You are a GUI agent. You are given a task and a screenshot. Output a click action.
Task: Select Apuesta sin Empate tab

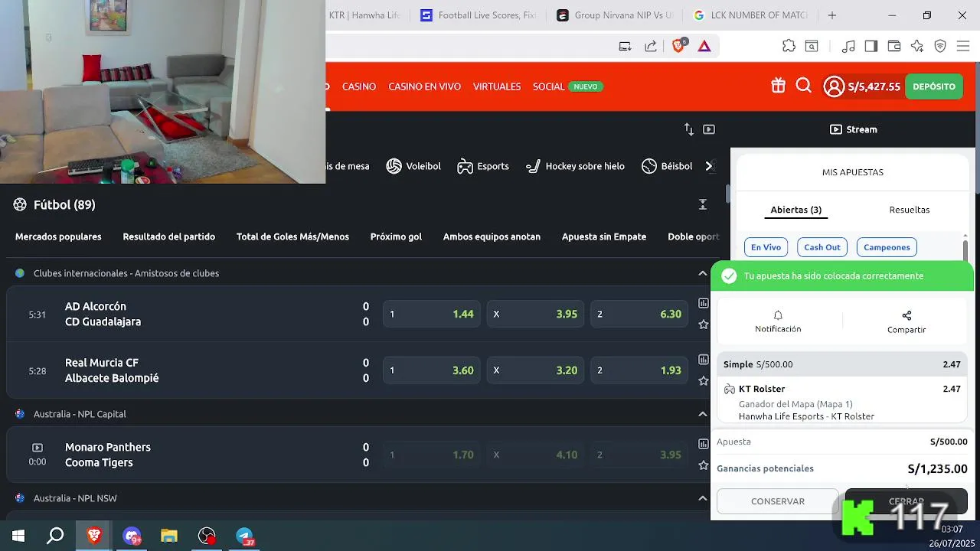click(604, 236)
